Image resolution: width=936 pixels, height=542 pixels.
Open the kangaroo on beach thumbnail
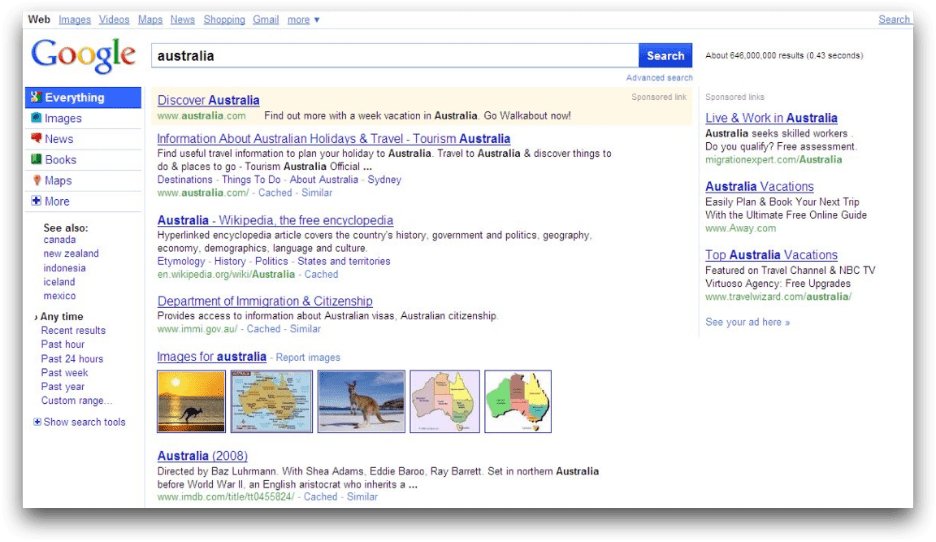(361, 402)
